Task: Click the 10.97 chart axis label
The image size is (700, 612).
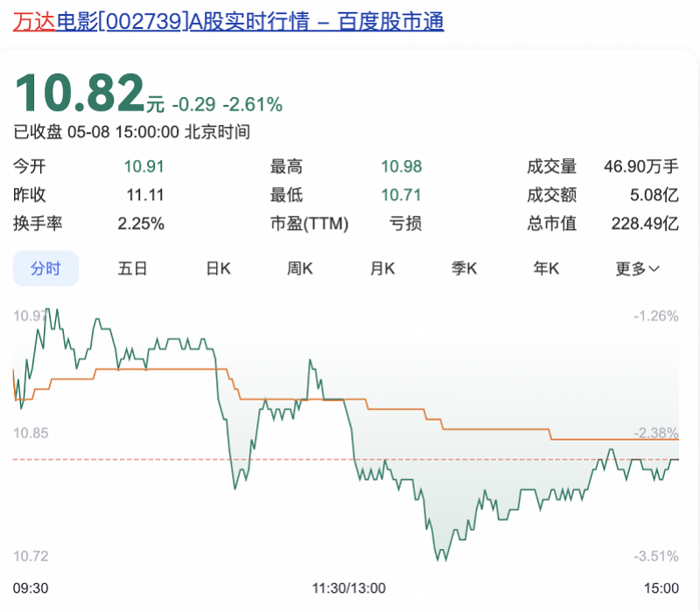Action: coord(30,316)
